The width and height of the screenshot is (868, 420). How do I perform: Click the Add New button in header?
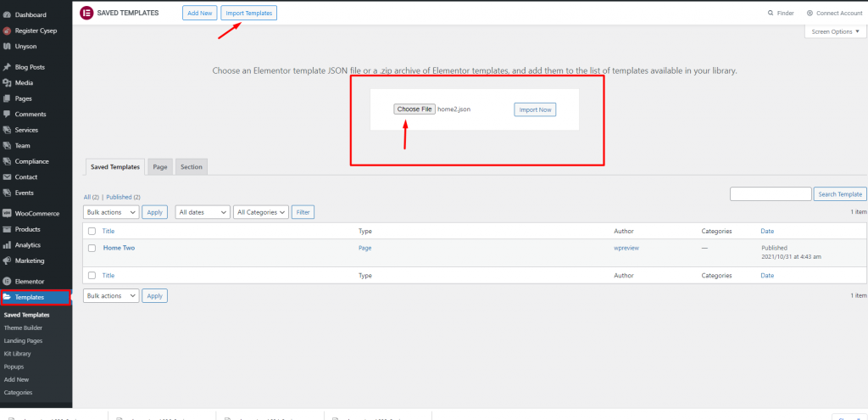tap(200, 13)
